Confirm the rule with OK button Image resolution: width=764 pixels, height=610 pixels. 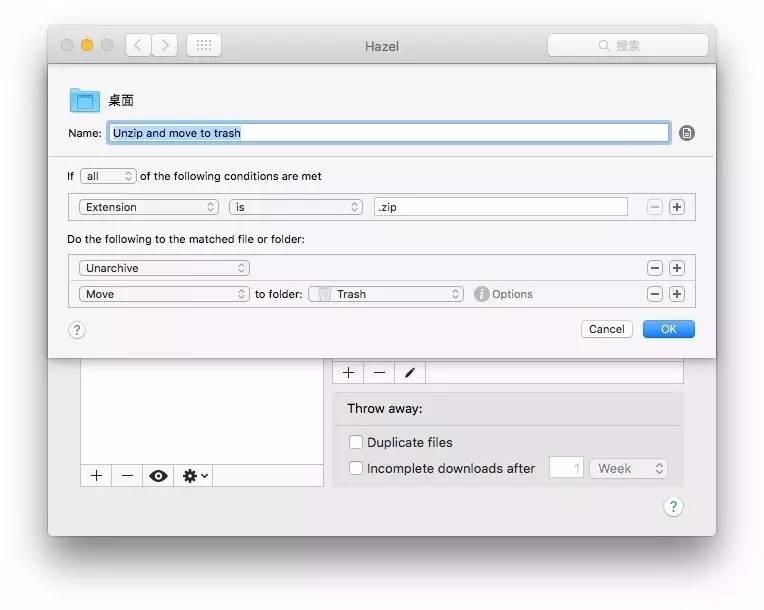pyautogui.click(x=668, y=329)
